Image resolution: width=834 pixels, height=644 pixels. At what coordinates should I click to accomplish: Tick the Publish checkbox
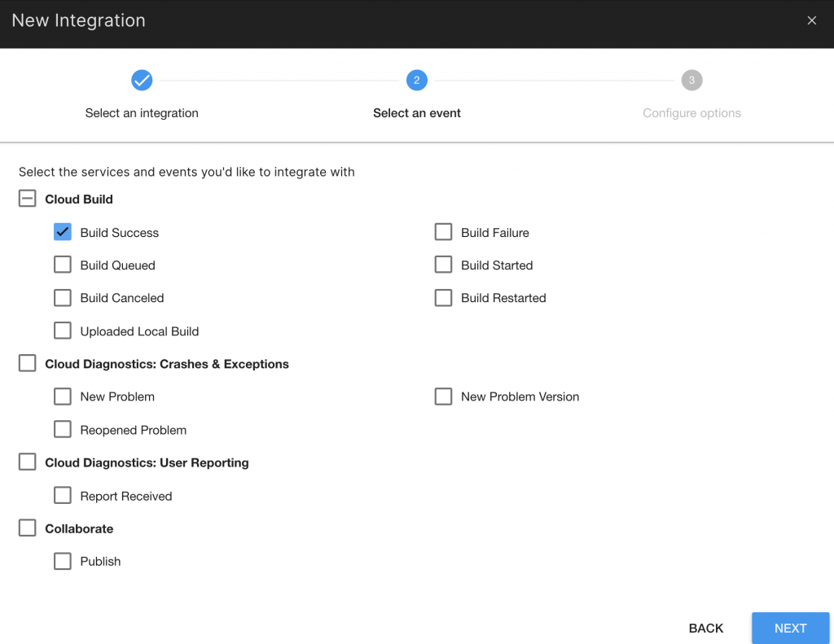[x=63, y=561]
